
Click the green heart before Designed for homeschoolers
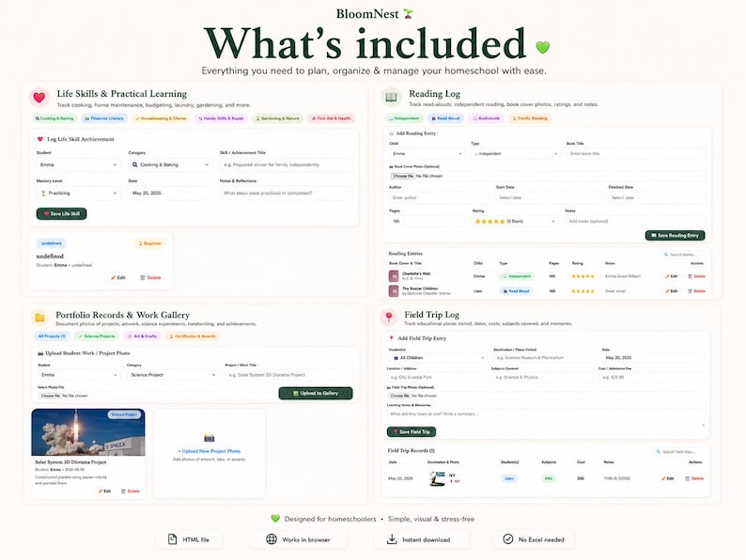pos(275,519)
